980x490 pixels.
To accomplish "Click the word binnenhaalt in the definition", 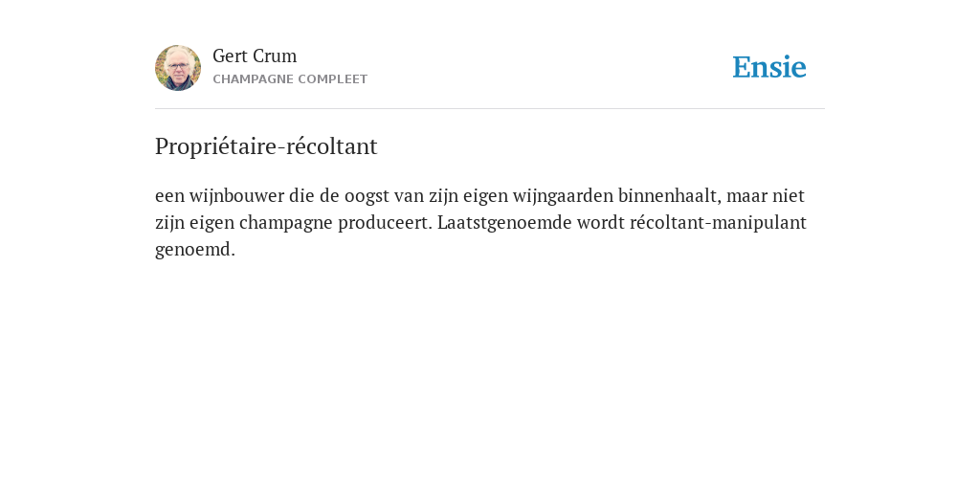I will point(669,195).
